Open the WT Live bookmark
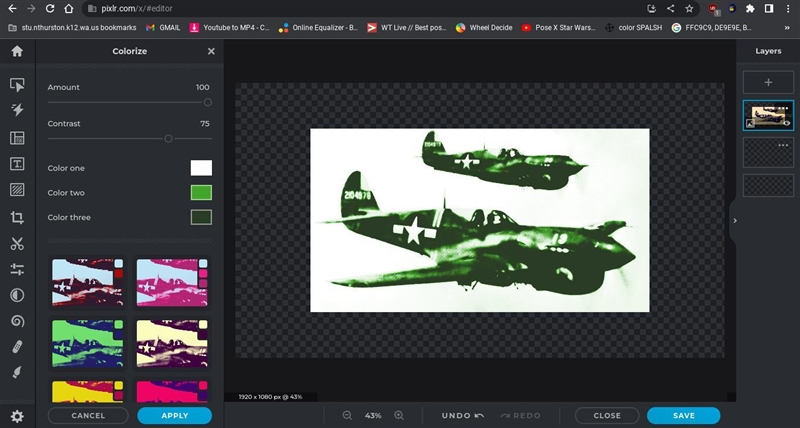The width and height of the screenshot is (800, 428). pyautogui.click(x=407, y=28)
